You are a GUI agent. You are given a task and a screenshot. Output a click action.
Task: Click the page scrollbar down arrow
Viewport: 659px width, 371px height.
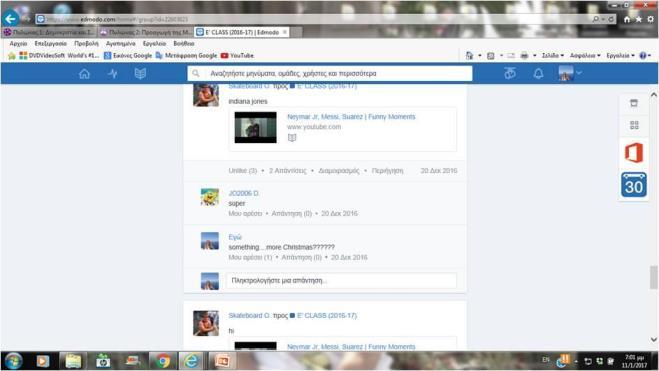click(x=654, y=339)
